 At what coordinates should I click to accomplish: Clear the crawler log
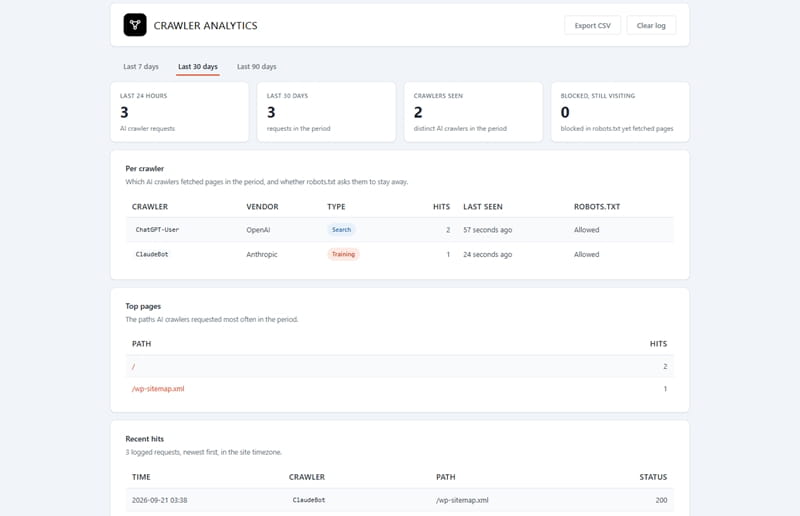(651, 26)
